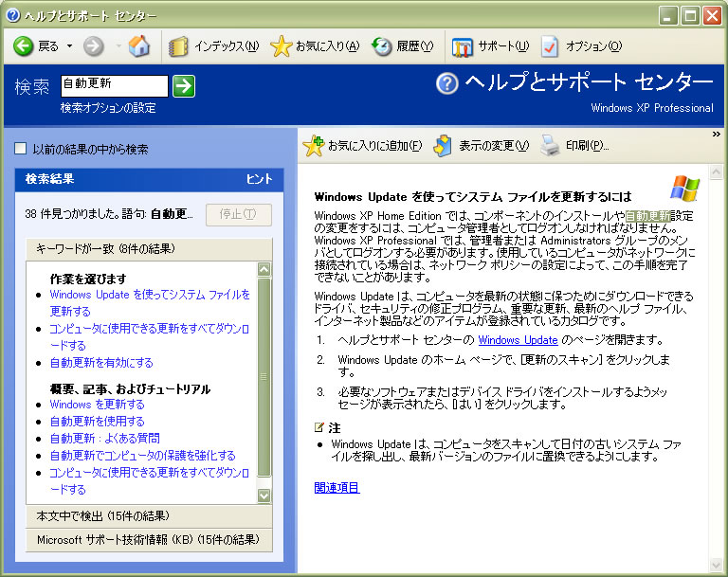Click content pane scroll down arrow
Viewport: 728px width, 577px height.
pos(717,565)
